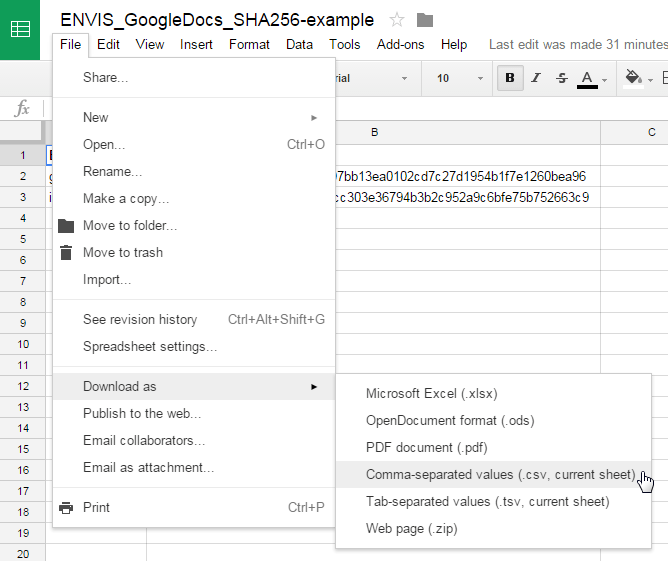Click the fx formula icon
The height and width of the screenshot is (561, 668).
point(22,108)
